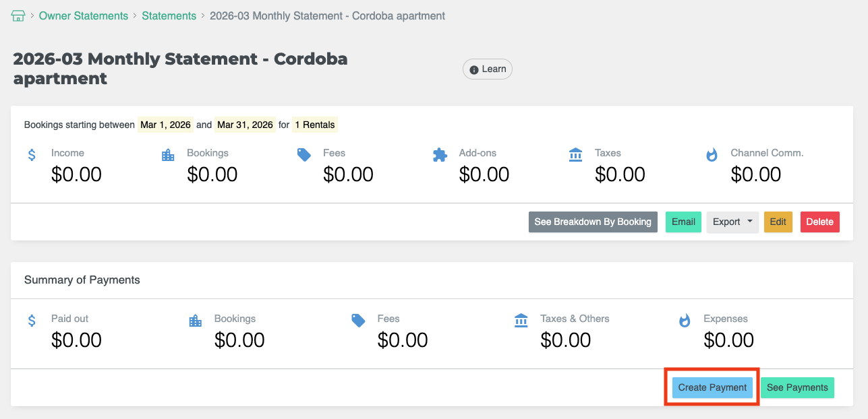Email this monthly statement
This screenshot has height=419, width=868.
683,222
